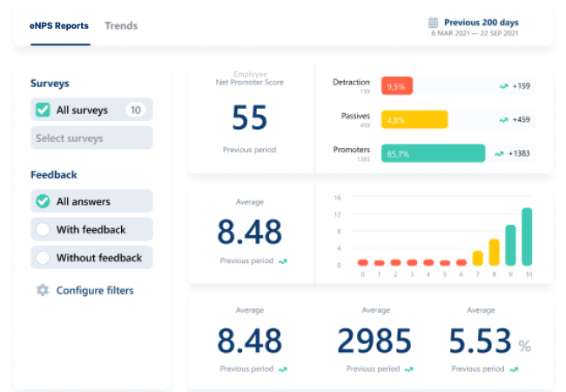Click the red chart bar for score 3
Image resolution: width=566 pixels, height=392 pixels.
(x=412, y=262)
